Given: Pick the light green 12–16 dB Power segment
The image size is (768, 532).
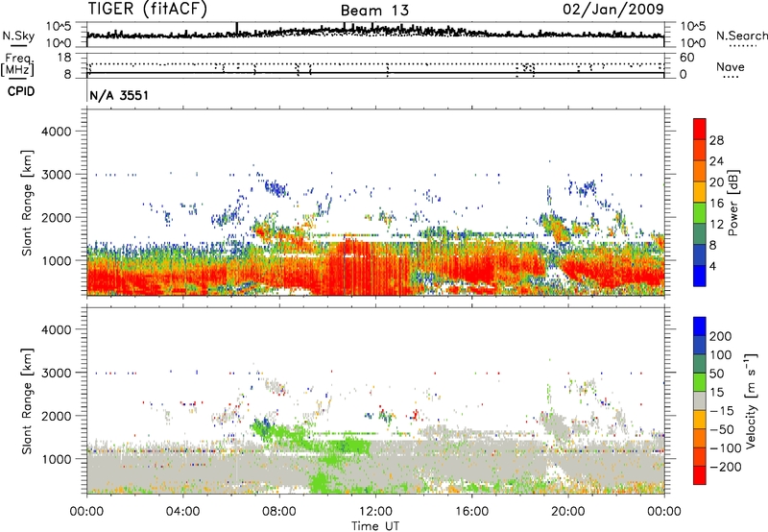Looking at the screenshot, I should 700,212.
